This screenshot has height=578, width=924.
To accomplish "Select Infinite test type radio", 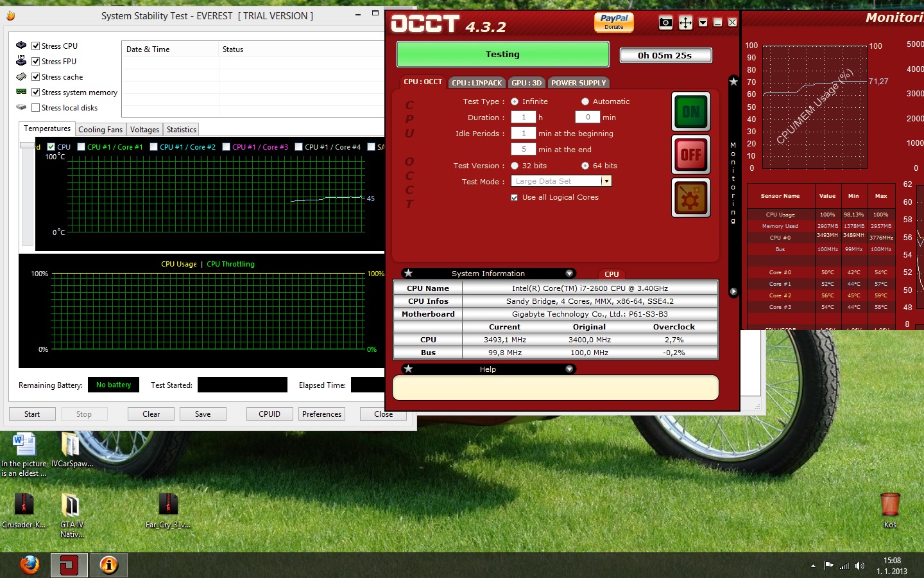I will coord(515,101).
